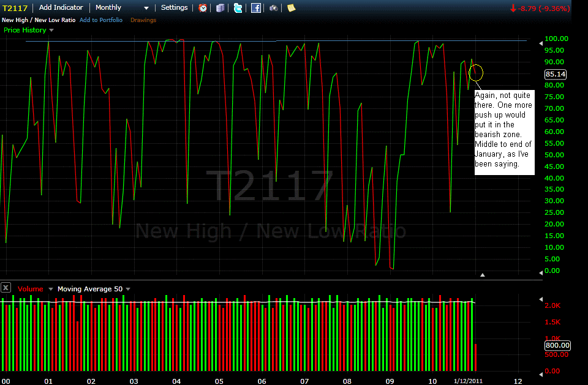Open the chart Settings menu

(x=174, y=7)
